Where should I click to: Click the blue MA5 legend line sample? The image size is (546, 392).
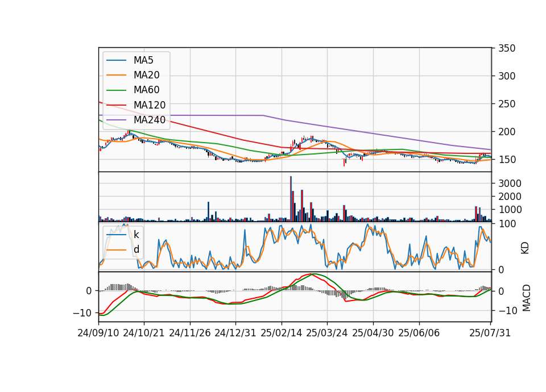pyautogui.click(x=116, y=60)
